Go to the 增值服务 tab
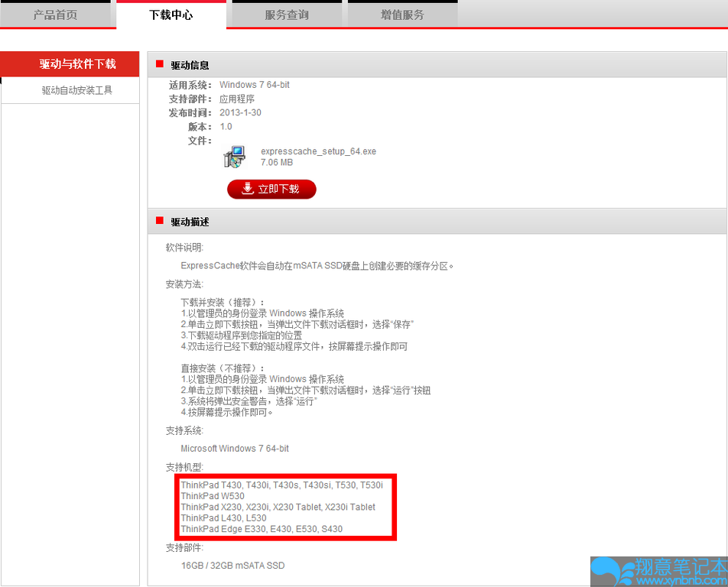728x587 pixels. [x=402, y=15]
